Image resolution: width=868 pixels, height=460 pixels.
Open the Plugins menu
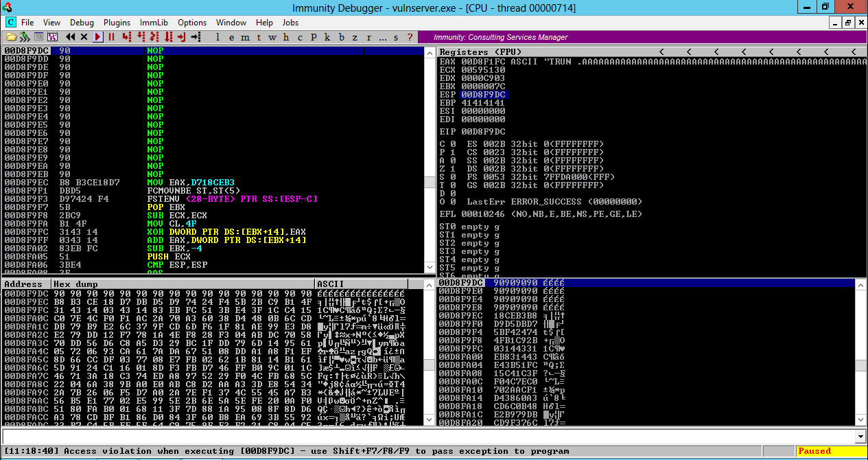click(x=117, y=23)
